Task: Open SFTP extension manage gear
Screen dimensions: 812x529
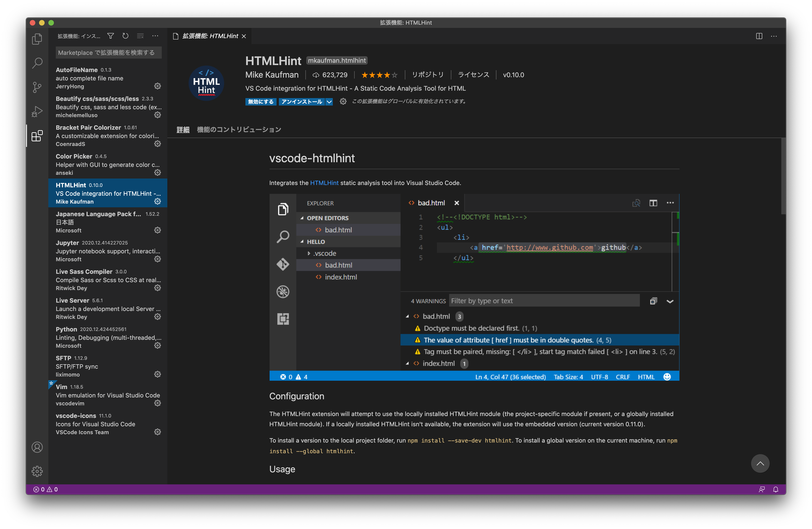Action: (157, 374)
